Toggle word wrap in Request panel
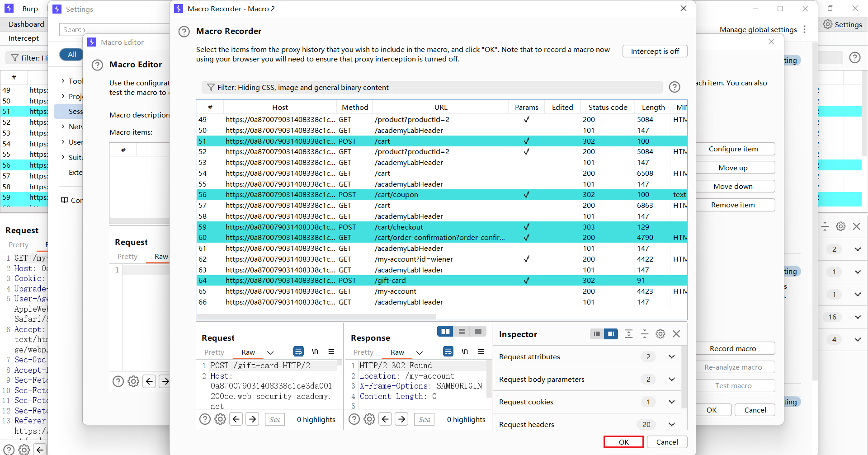The image size is (868, 455). pyautogui.click(x=298, y=352)
